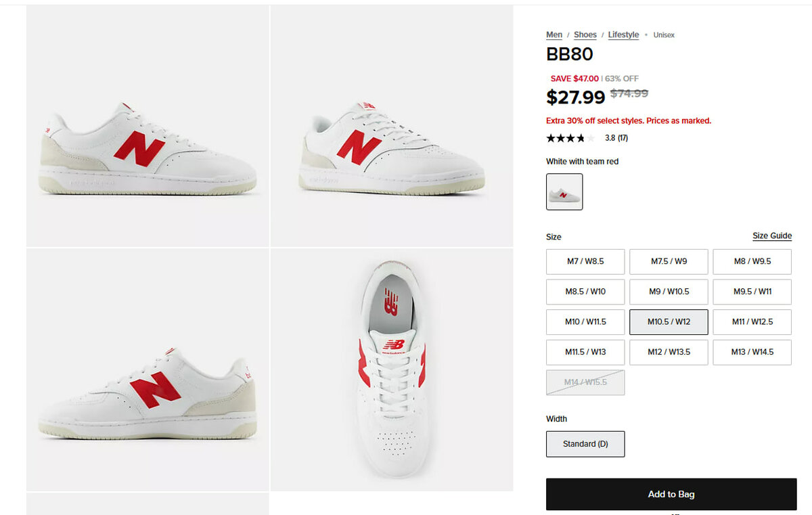
Task: Select the Standard (D) width option
Action: pyautogui.click(x=585, y=444)
